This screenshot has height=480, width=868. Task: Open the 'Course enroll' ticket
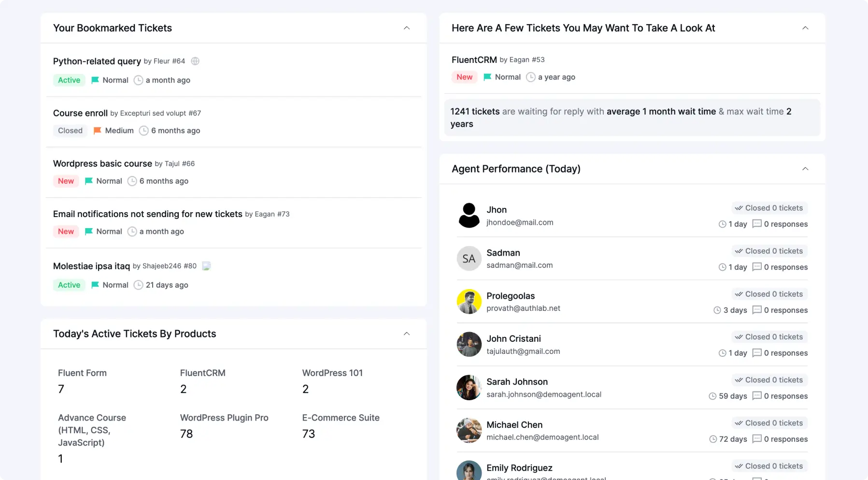[80, 113]
